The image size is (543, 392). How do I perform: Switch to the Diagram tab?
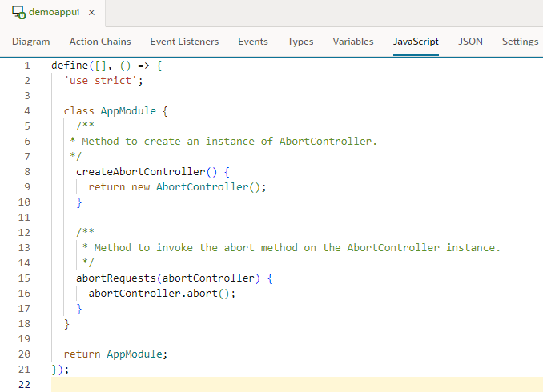tap(30, 42)
